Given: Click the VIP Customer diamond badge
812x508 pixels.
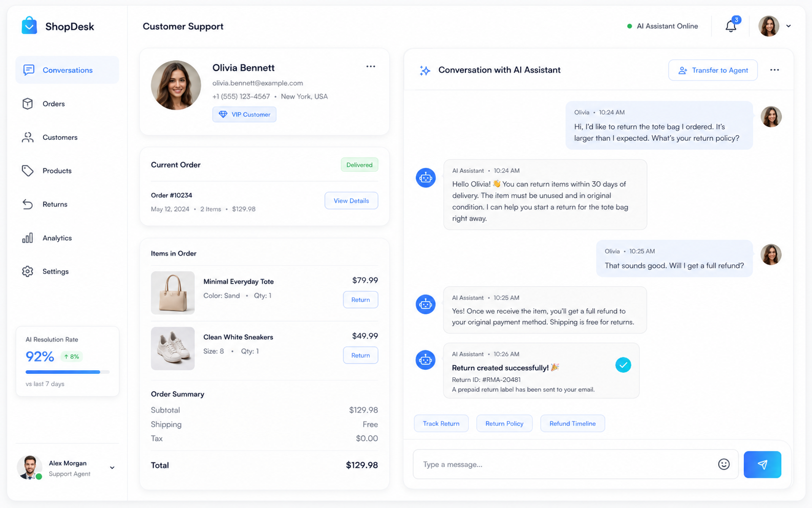Looking at the screenshot, I should tap(244, 115).
